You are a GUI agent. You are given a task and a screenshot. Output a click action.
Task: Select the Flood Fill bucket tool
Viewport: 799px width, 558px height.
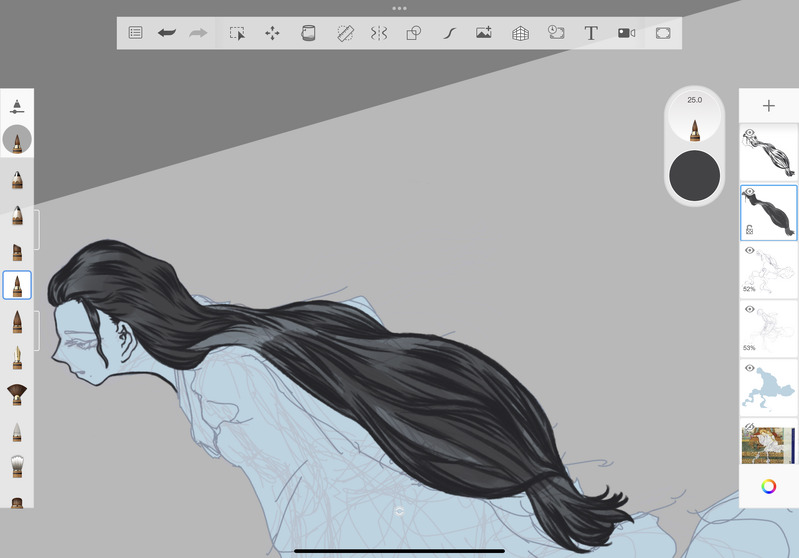(x=308, y=33)
